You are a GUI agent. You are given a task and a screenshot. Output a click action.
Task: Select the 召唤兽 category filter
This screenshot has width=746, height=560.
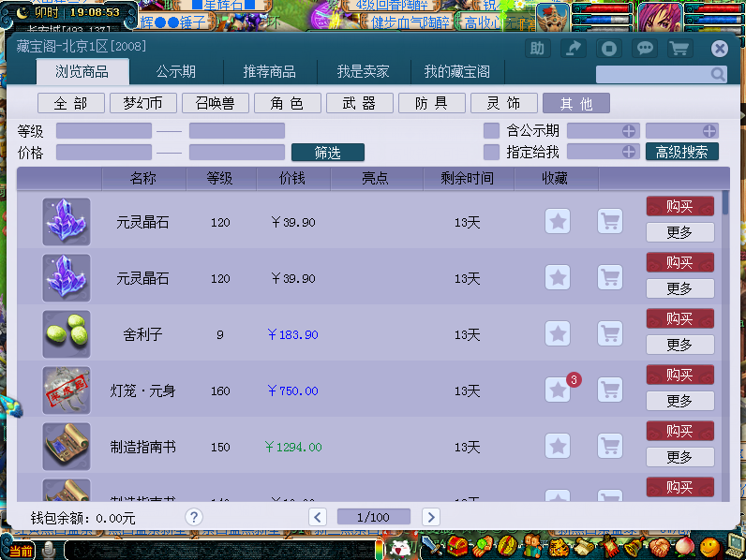click(x=209, y=103)
